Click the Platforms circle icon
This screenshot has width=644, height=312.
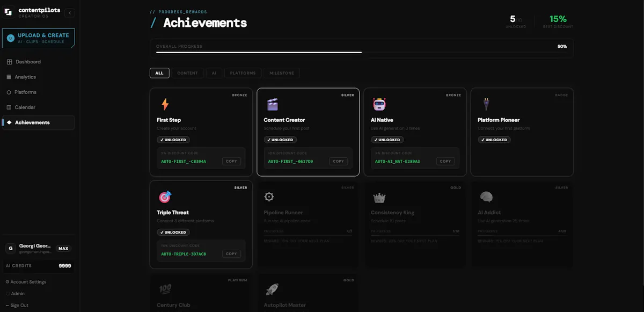click(9, 92)
